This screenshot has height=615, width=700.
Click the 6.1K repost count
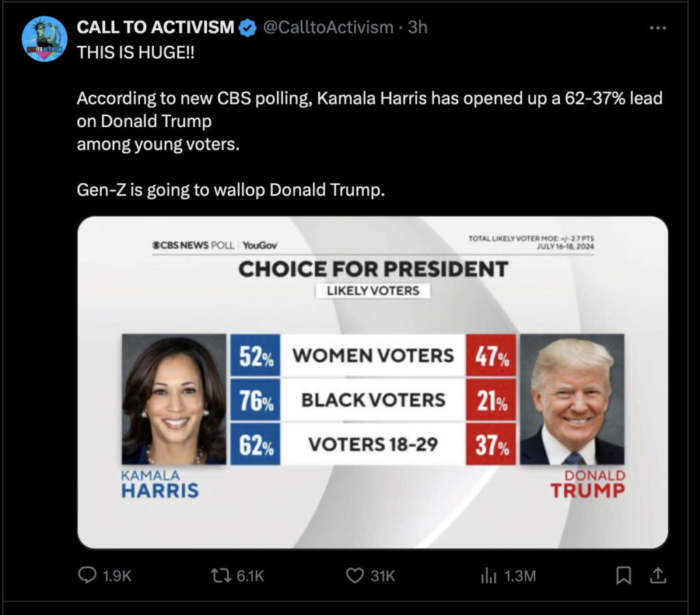tap(250, 577)
